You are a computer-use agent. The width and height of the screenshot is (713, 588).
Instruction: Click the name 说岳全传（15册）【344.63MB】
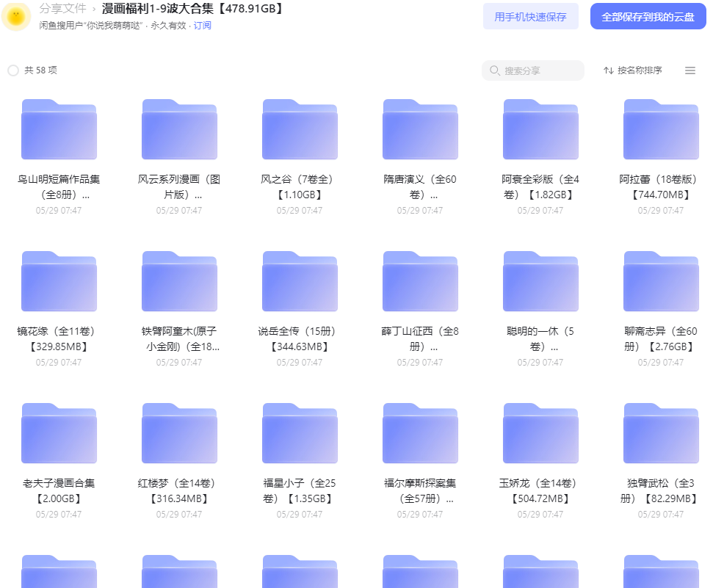tap(300, 339)
